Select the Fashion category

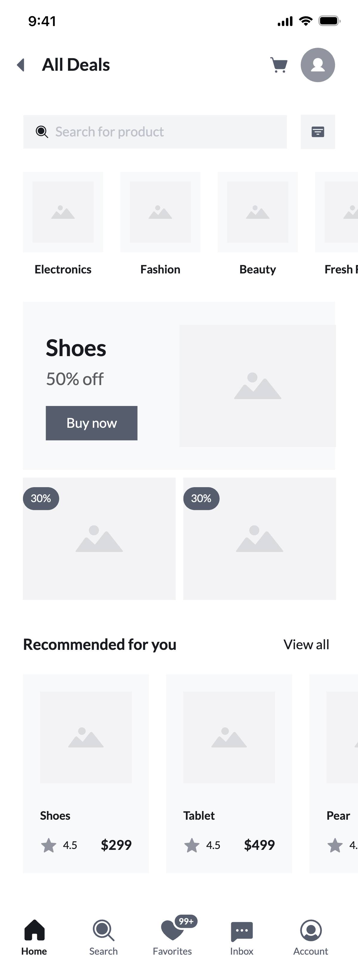click(x=161, y=224)
